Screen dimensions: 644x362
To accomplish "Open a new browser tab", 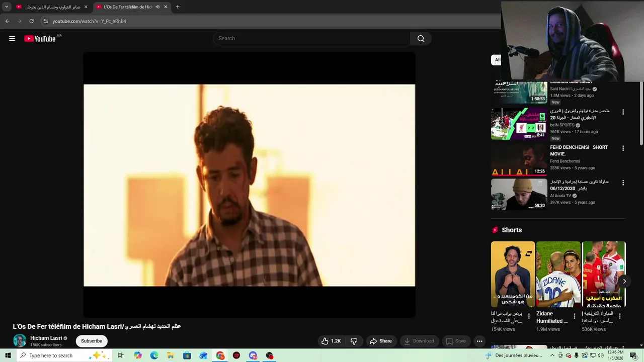I will click(x=178, y=7).
